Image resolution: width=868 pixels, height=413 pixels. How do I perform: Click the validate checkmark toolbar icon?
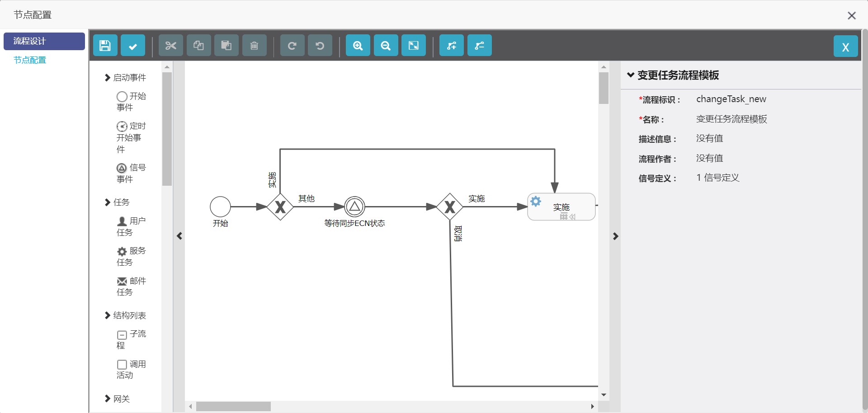(133, 46)
